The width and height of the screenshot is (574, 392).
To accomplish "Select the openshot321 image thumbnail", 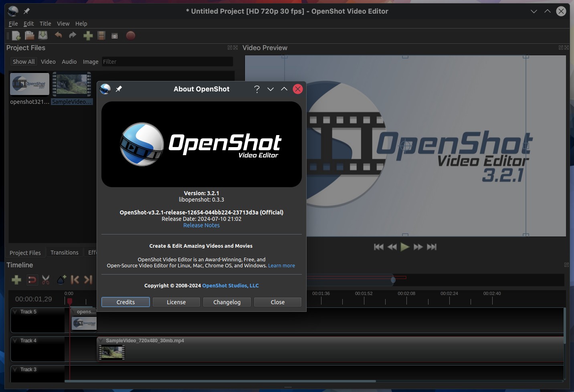I will point(30,84).
